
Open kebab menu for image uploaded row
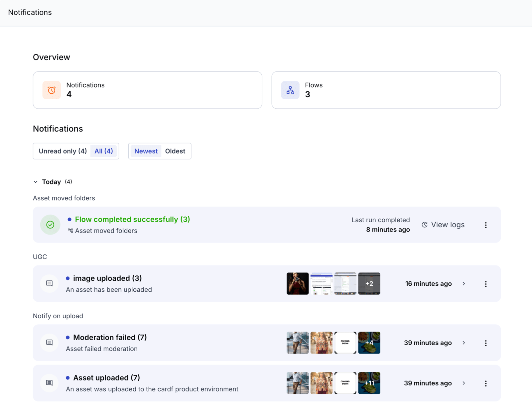click(486, 284)
